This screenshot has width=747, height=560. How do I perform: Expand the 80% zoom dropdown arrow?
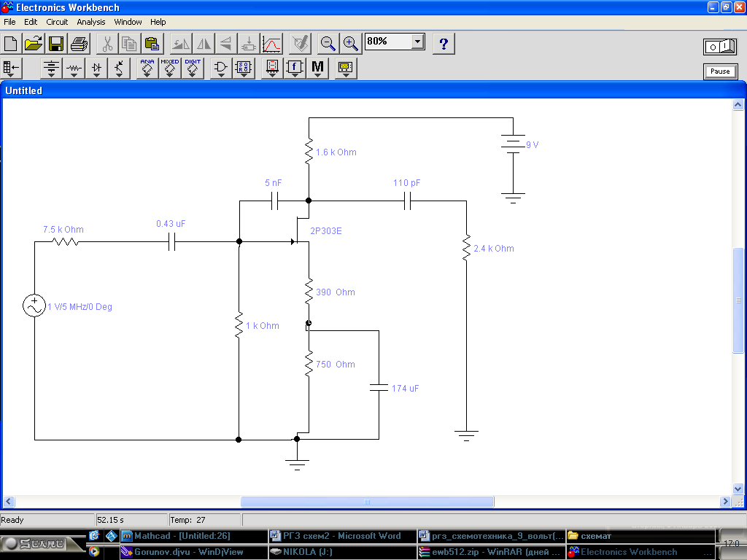point(418,42)
